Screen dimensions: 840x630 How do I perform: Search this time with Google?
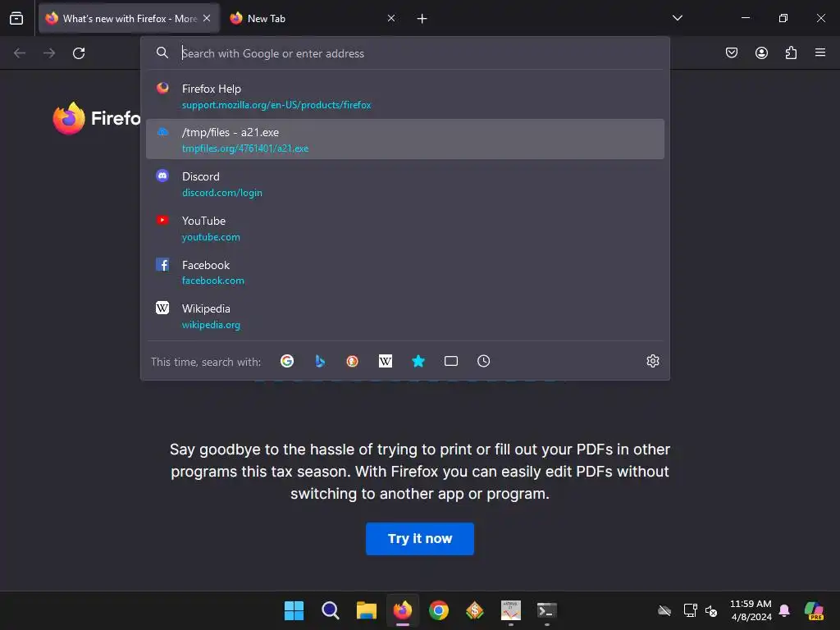click(287, 361)
